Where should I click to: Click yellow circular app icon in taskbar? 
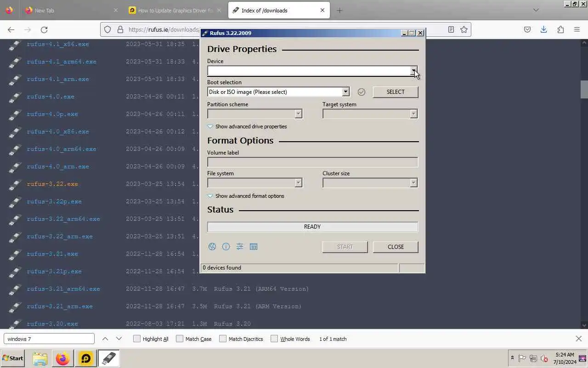point(86,358)
